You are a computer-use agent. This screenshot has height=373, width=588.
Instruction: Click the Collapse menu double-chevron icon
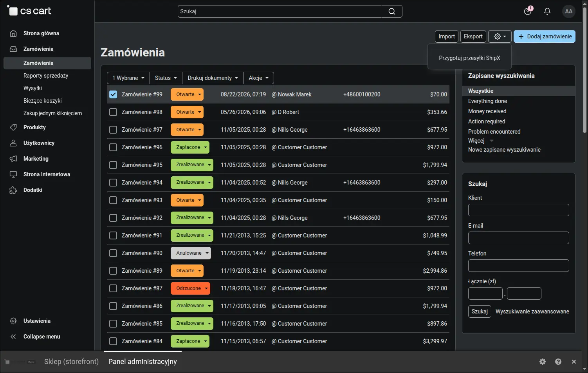coord(13,337)
